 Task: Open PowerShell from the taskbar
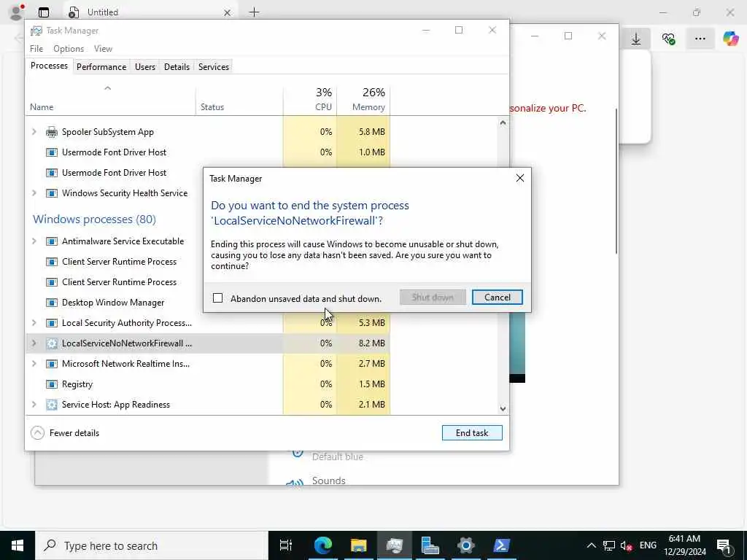point(501,545)
